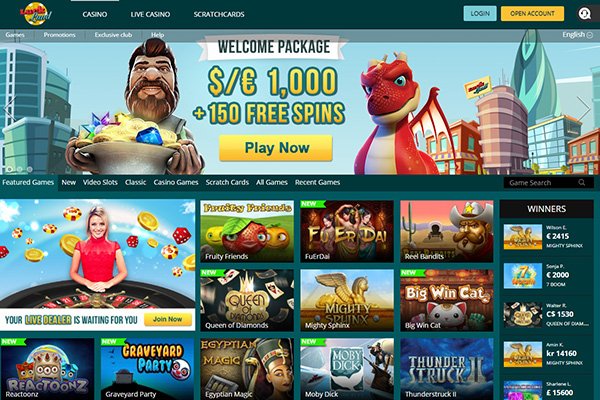
Task: Open the Games submenu
Action: pos(15,35)
